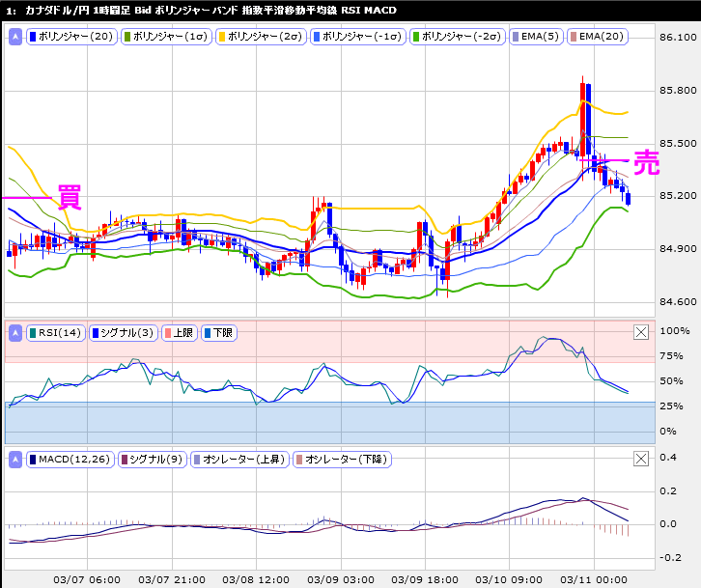Toggle the ボリンジャー(2σ) legend item

tap(263, 37)
